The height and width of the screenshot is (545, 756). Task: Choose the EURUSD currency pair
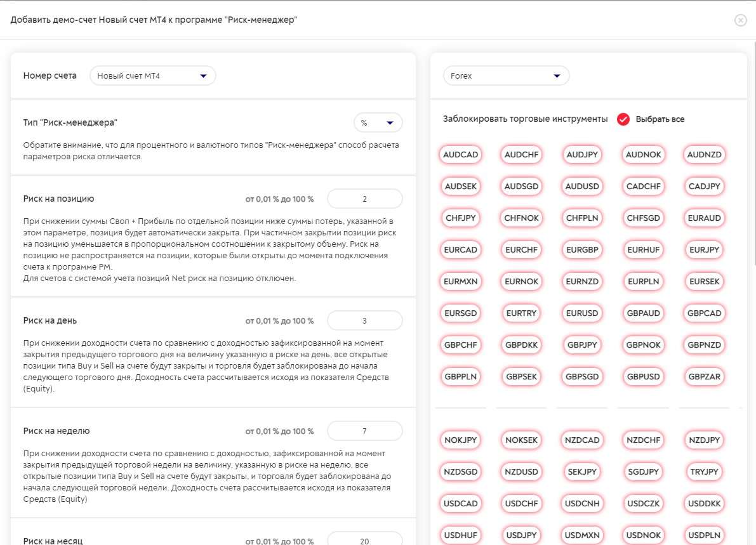(x=582, y=313)
